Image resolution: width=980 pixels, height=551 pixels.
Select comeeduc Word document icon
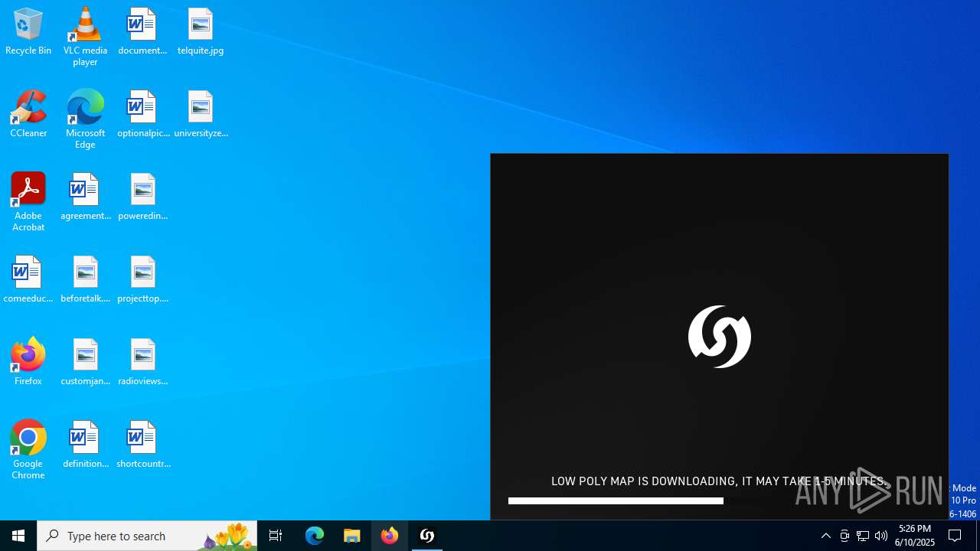[28, 280]
